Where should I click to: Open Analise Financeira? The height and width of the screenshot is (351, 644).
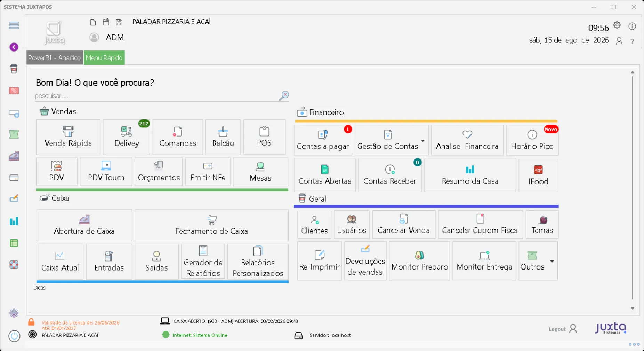tap(467, 140)
